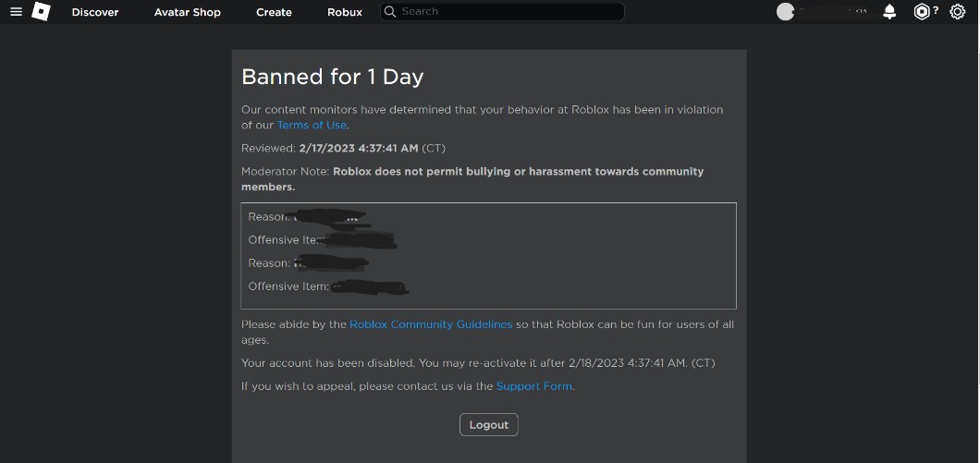Go to the Discover tab
The height and width of the screenshot is (463, 980).
tap(95, 12)
